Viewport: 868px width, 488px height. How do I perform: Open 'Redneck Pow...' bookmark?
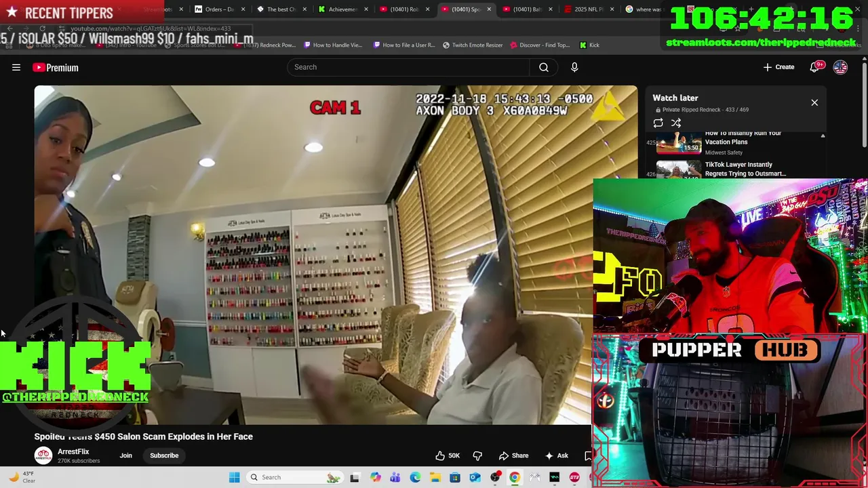pos(265,45)
